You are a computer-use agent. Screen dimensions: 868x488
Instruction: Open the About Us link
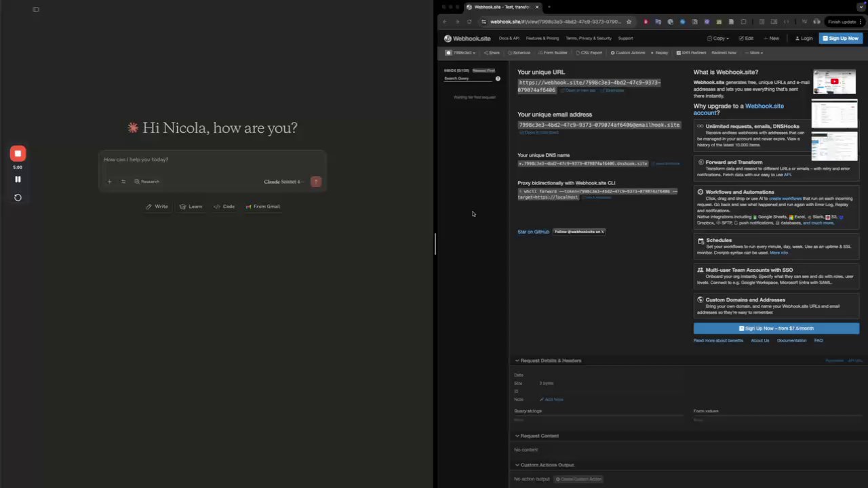(760, 341)
